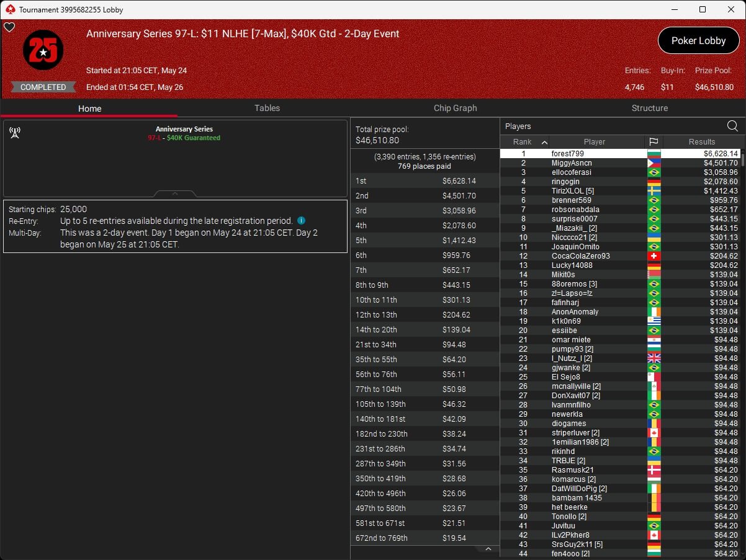The image size is (746, 560).
Task: Click the 8th to 9th payout row
Action: click(425, 285)
